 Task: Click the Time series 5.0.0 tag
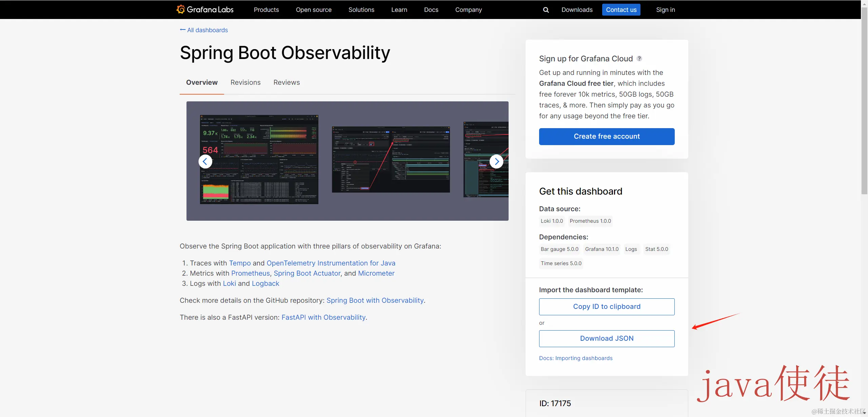coord(561,263)
